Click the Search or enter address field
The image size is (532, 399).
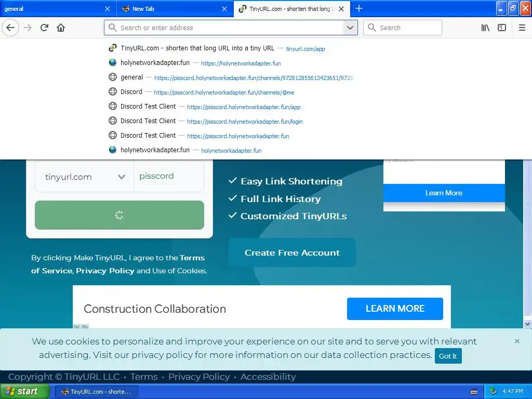click(x=231, y=28)
